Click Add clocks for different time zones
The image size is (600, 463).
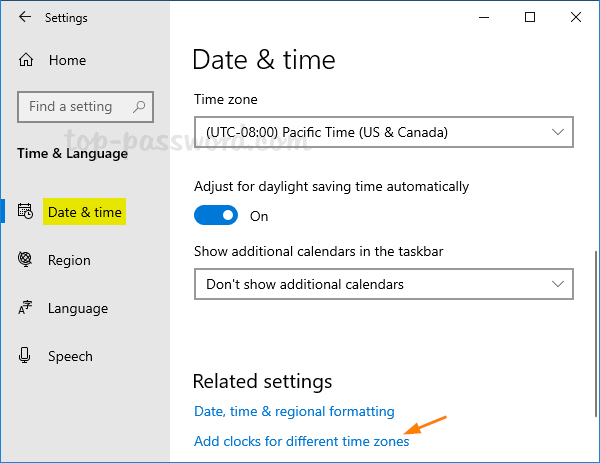coord(301,441)
